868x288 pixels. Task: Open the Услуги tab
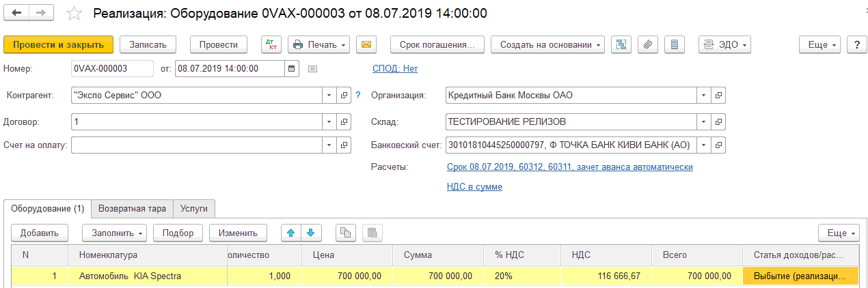[194, 208]
